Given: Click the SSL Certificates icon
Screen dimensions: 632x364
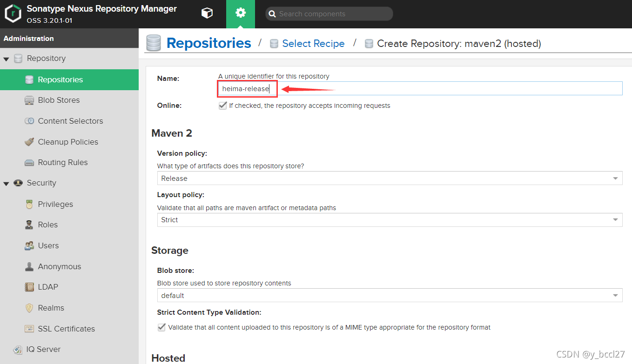Looking at the screenshot, I should (29, 329).
